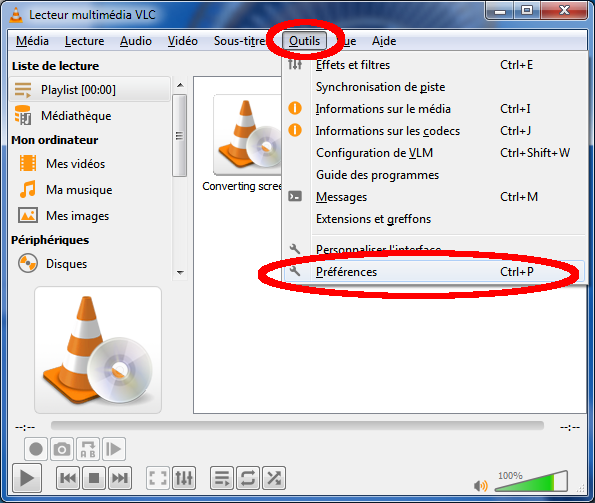
Task: Open extended settings equalizer icon
Action: (184, 478)
